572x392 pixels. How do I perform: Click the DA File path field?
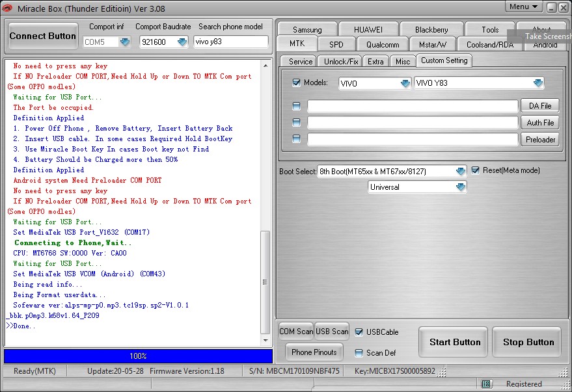click(413, 107)
